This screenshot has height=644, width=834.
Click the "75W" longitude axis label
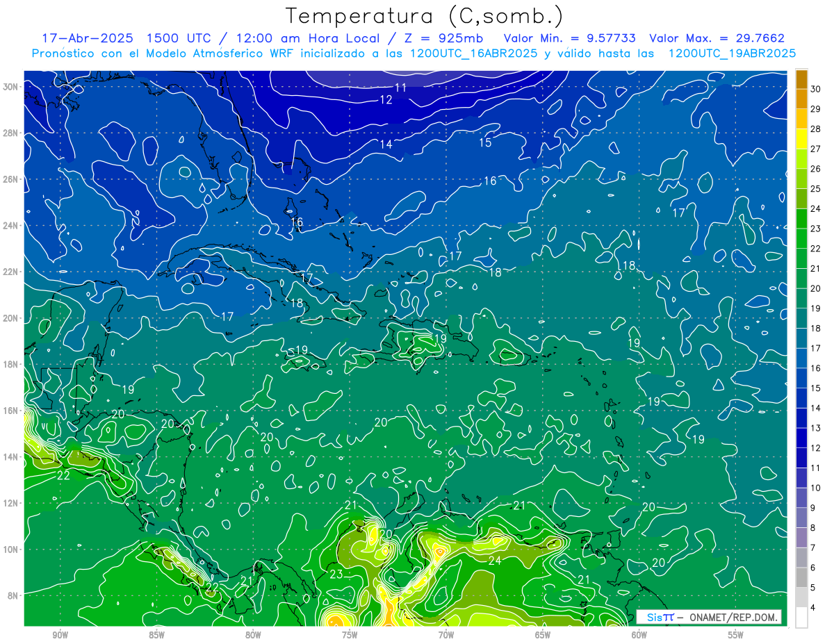[x=350, y=634]
